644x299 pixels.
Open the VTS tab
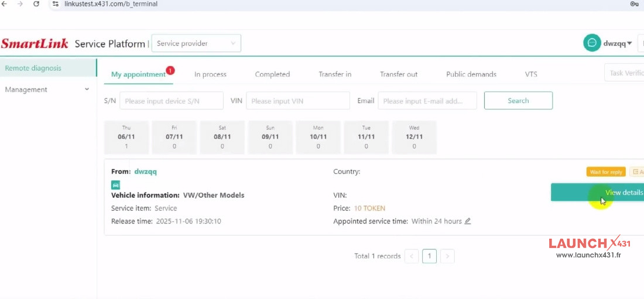530,74
